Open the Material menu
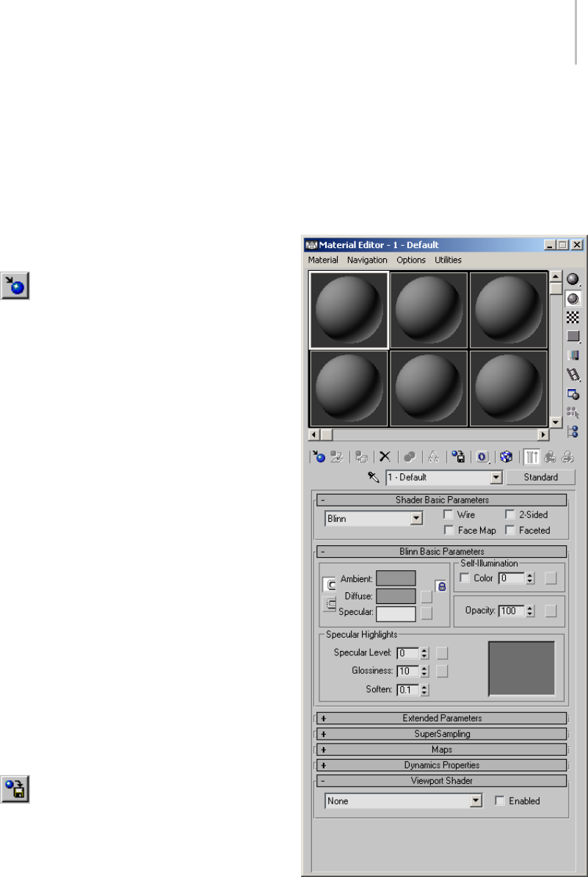This screenshot has width=588, height=877. coord(323,260)
